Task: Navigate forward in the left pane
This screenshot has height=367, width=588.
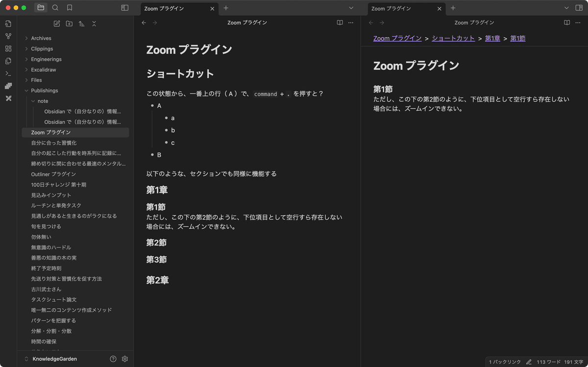Action: coord(155,23)
